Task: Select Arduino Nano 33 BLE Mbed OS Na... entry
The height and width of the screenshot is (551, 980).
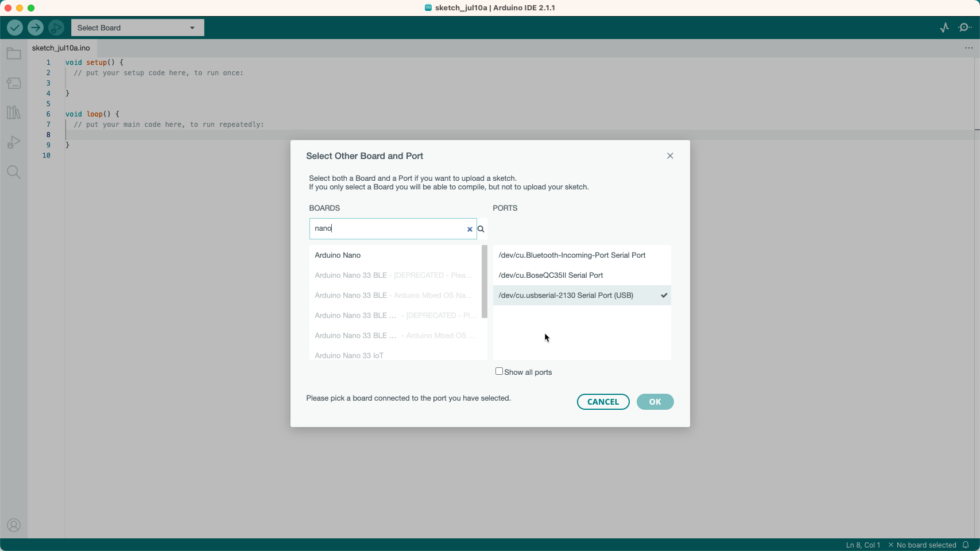Action: coord(395,296)
